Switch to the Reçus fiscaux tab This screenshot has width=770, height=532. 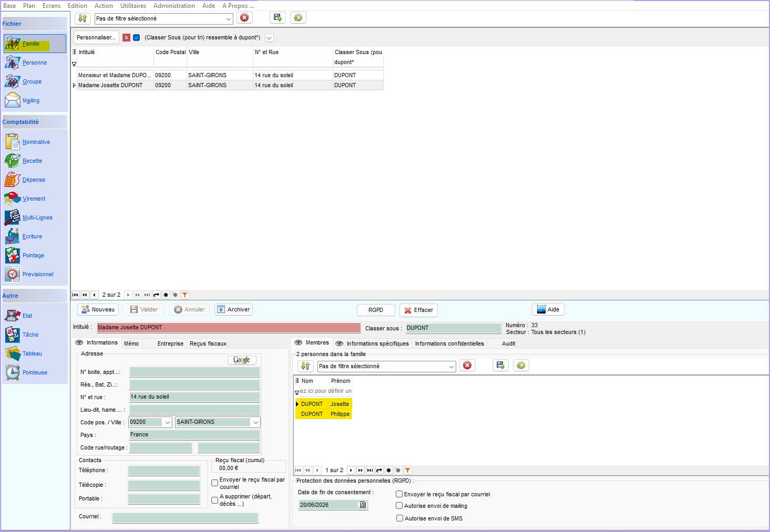(208, 343)
